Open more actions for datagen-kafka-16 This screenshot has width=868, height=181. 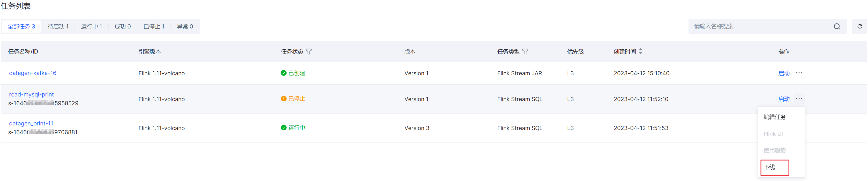tap(799, 73)
